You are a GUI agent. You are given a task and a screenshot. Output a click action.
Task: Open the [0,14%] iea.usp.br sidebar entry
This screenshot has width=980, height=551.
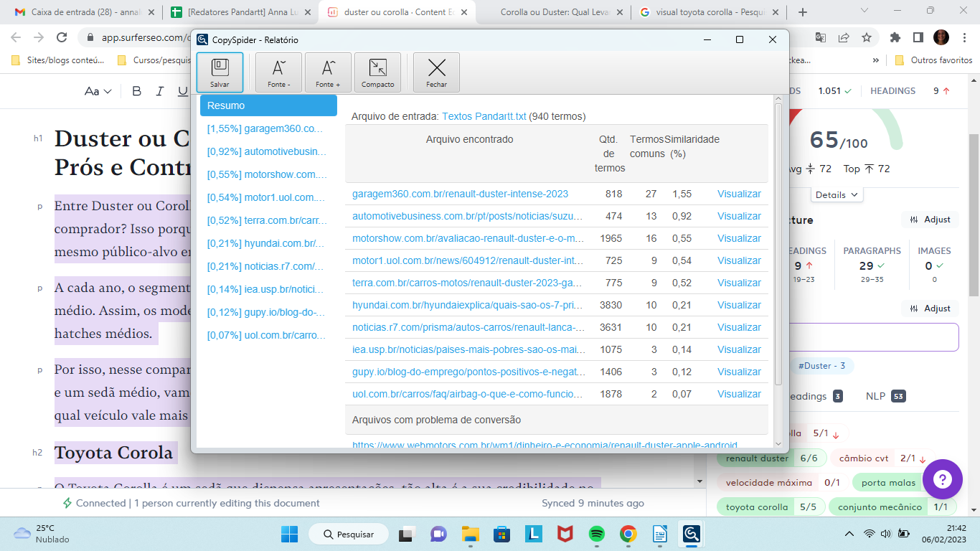tap(265, 289)
